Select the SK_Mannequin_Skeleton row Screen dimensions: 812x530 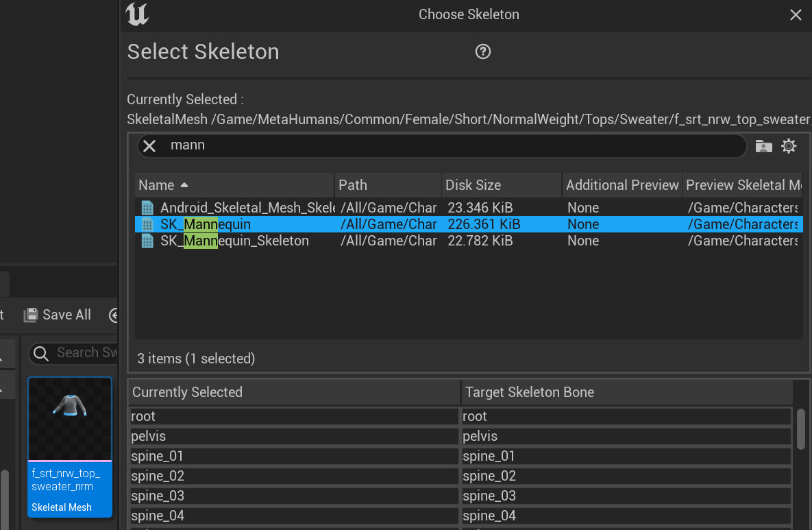234,241
